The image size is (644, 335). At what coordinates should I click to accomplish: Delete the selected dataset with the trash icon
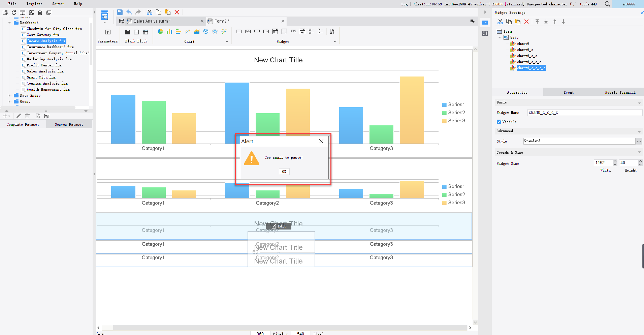(27, 116)
